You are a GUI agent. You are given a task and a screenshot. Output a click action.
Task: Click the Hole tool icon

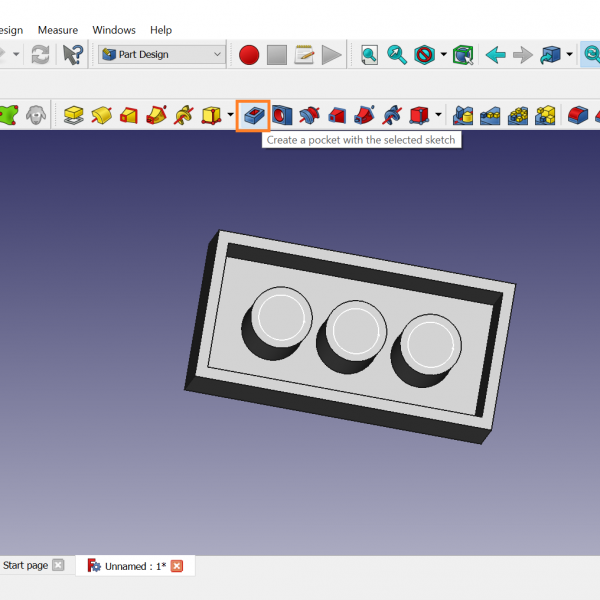(x=282, y=115)
